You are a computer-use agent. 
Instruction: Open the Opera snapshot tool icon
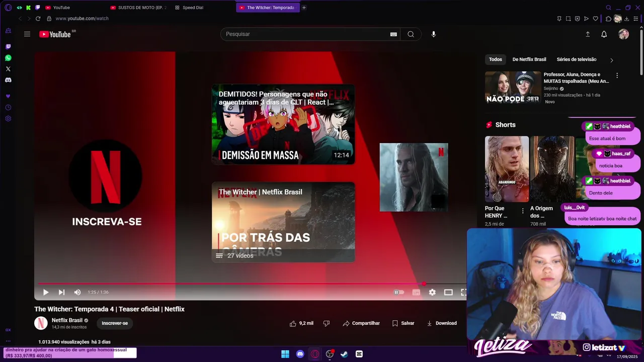[568, 19]
